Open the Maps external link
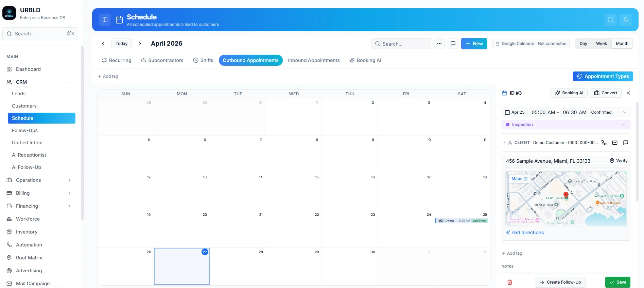The image size is (644, 288). [x=519, y=179]
